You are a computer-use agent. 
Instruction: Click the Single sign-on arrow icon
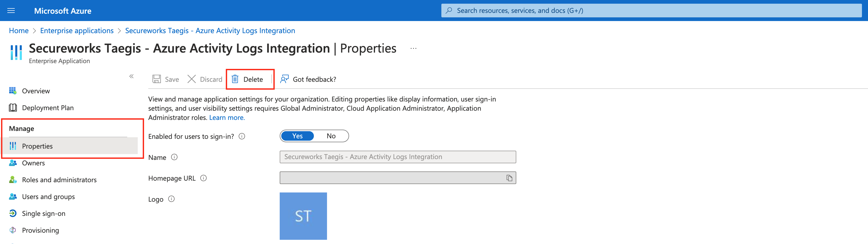(x=13, y=213)
